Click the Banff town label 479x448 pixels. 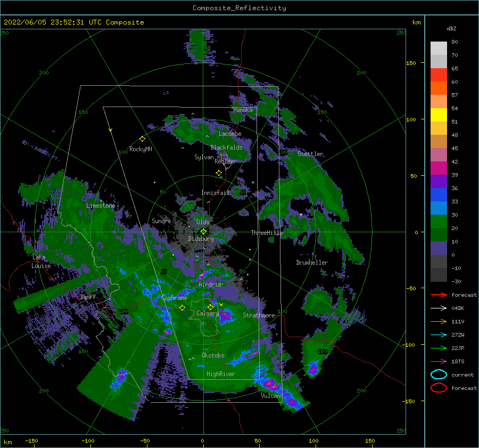[88, 297]
